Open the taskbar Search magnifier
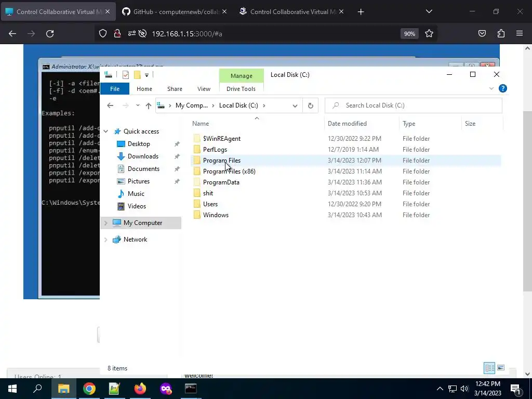532x399 pixels. [x=37, y=389]
